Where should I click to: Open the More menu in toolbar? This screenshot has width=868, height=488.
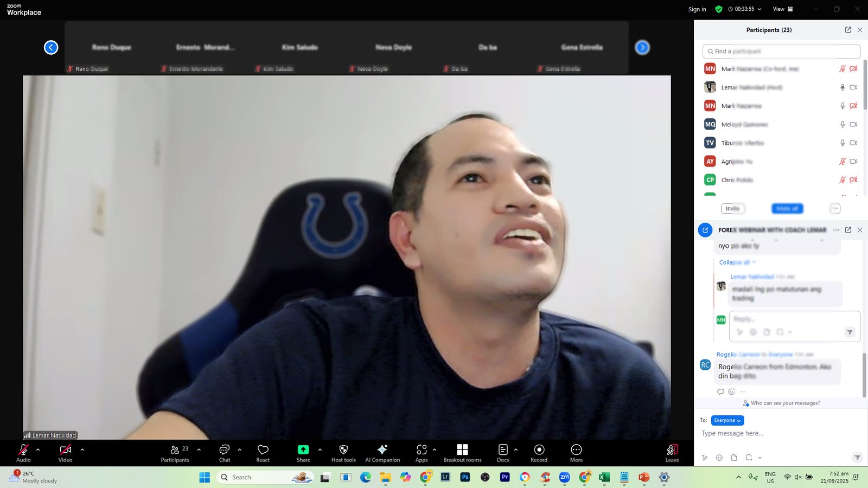tap(576, 453)
